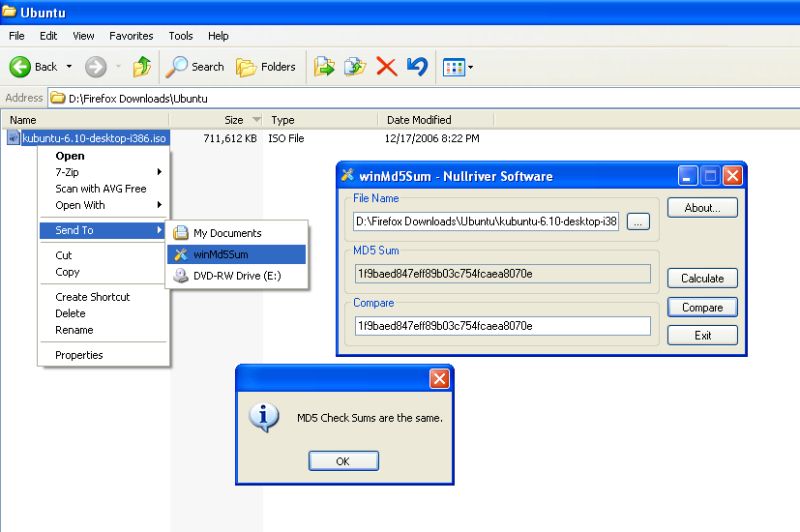Choose Copy in context menu
800x532 pixels.
[x=104, y=272]
